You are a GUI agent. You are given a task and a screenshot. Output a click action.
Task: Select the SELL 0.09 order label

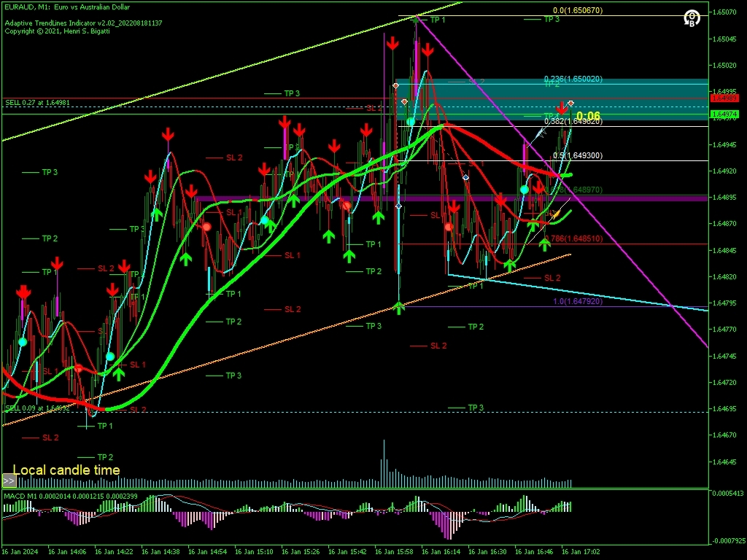[x=37, y=408]
